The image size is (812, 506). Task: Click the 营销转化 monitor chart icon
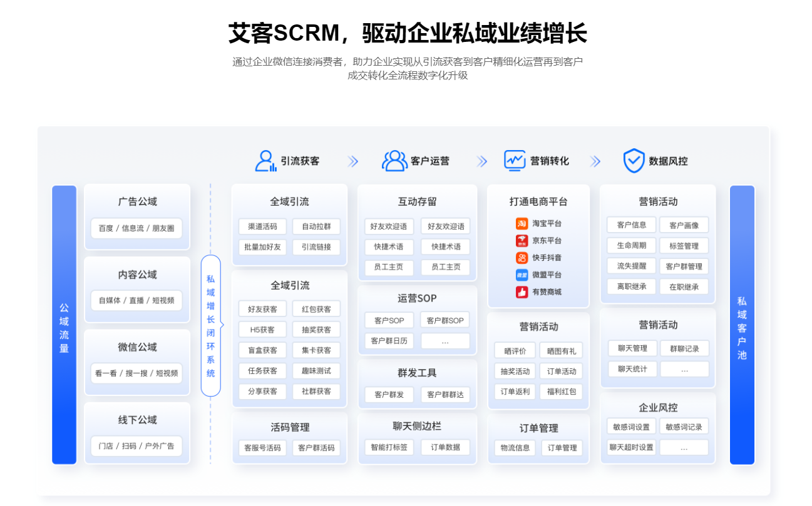click(x=515, y=161)
